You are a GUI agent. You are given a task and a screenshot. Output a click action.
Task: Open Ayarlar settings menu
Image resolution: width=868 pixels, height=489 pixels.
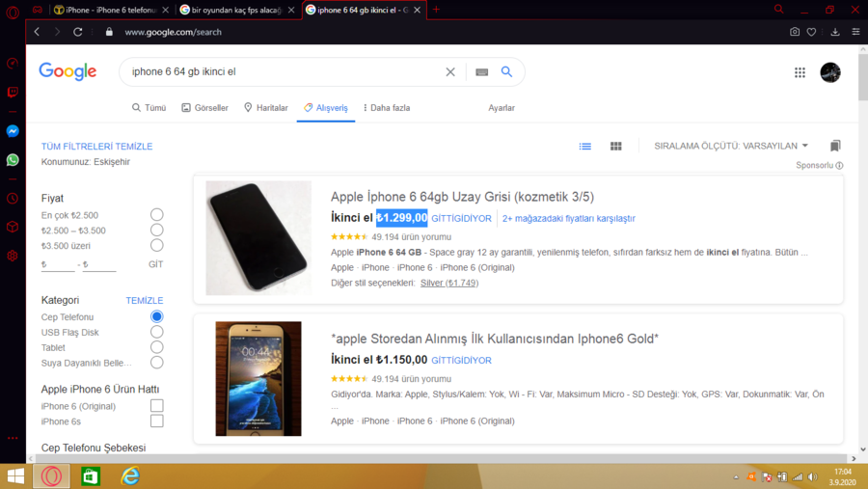tap(502, 108)
